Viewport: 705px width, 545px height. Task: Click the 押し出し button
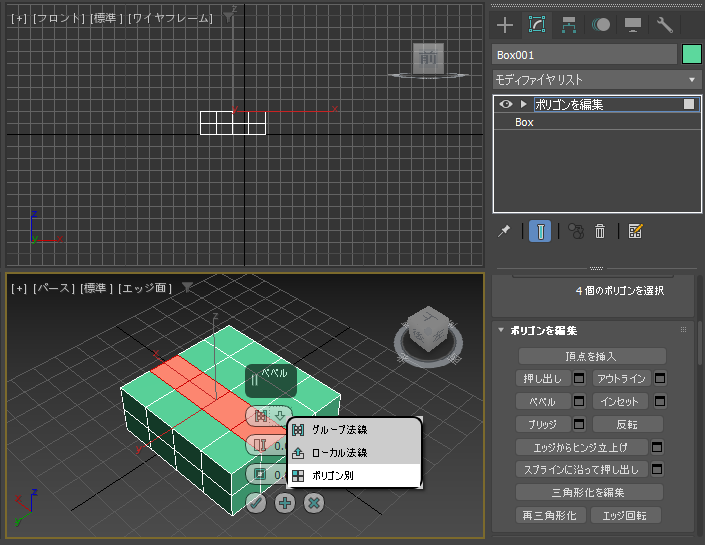[x=543, y=378]
